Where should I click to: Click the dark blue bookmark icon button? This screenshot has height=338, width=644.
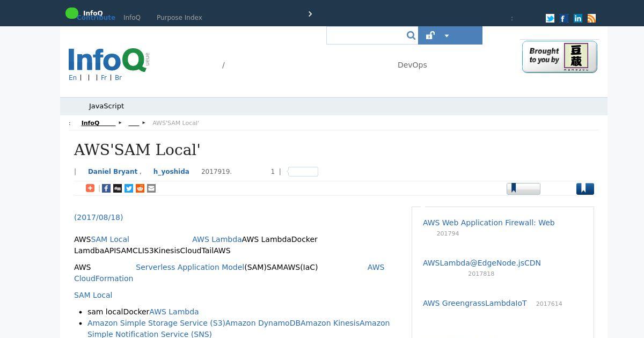coord(585,189)
